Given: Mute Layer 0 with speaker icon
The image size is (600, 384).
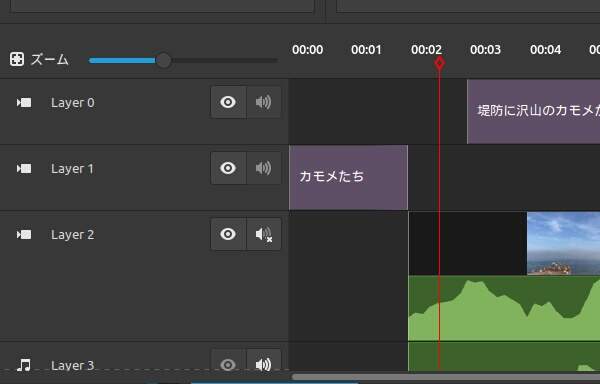Looking at the screenshot, I should [264, 102].
